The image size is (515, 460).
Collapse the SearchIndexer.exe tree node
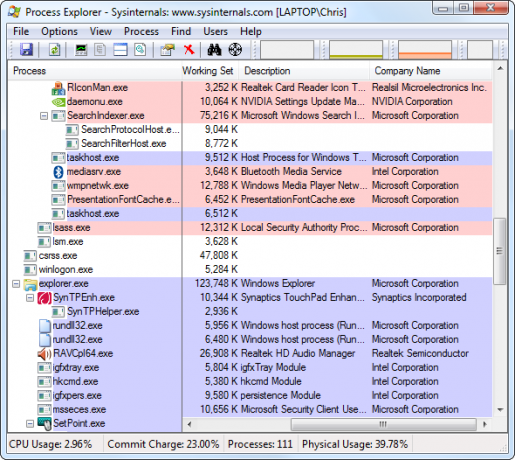coord(44,116)
